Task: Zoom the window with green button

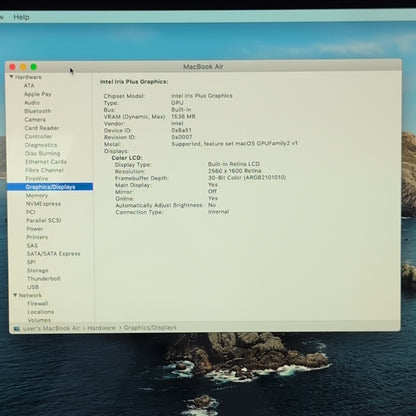Action: coord(34,67)
